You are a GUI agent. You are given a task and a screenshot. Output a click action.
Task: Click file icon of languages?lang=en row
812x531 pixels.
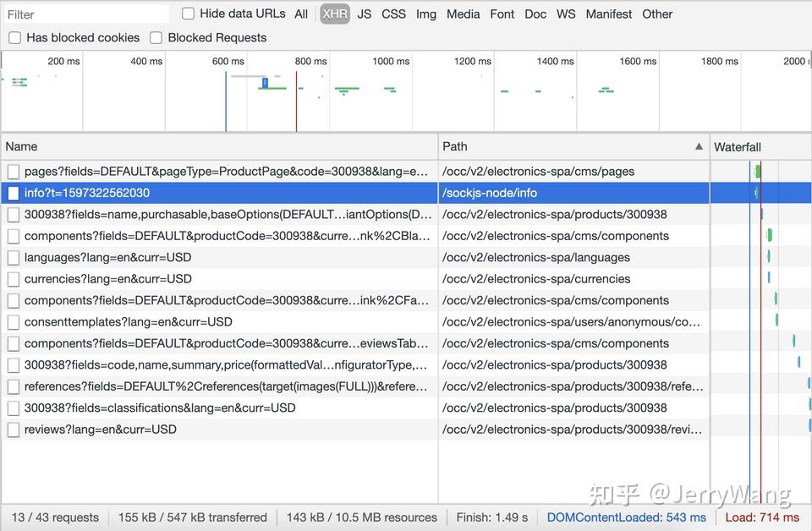click(14, 257)
